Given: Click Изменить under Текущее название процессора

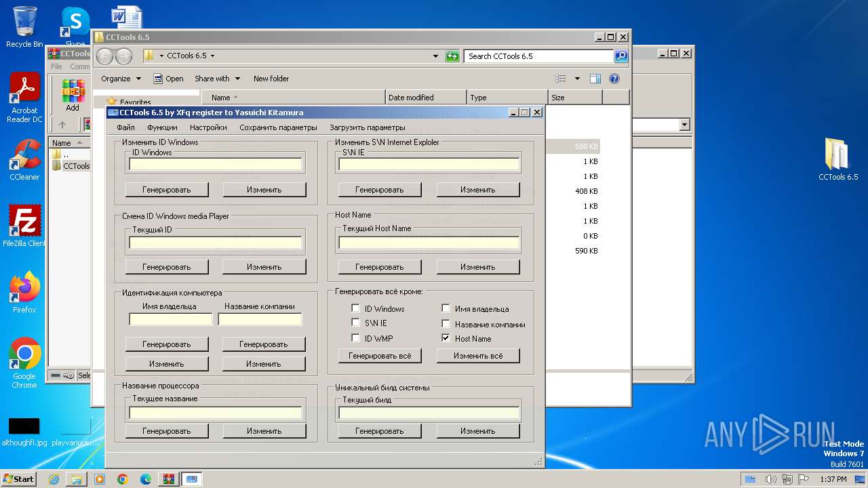Looking at the screenshot, I should point(264,431).
